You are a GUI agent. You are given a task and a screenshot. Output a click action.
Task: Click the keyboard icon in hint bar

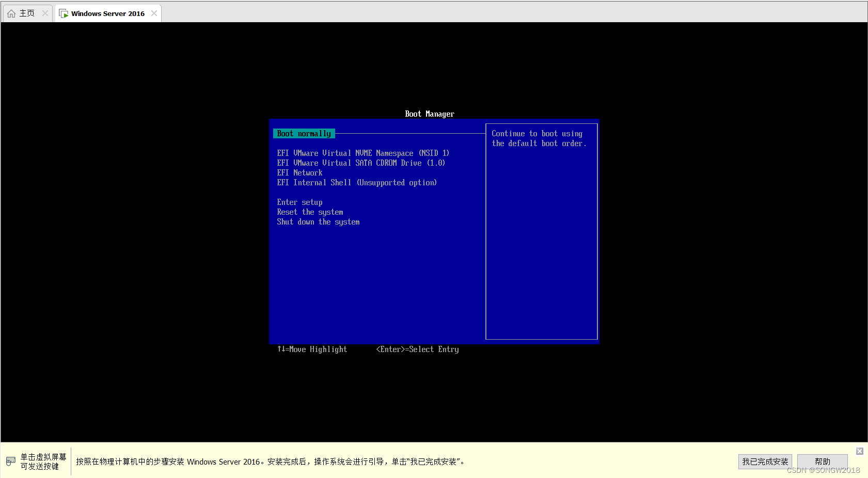pyautogui.click(x=11, y=461)
